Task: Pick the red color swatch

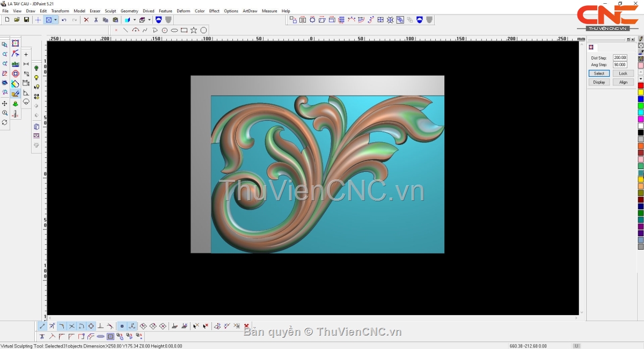Action: [x=640, y=85]
